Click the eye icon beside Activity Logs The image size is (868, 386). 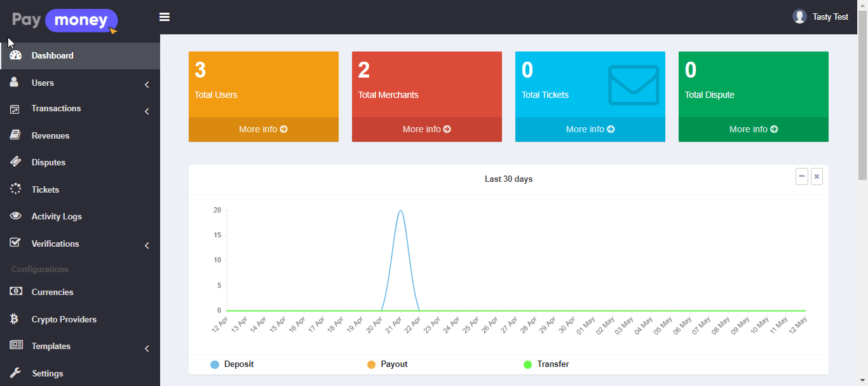point(16,216)
